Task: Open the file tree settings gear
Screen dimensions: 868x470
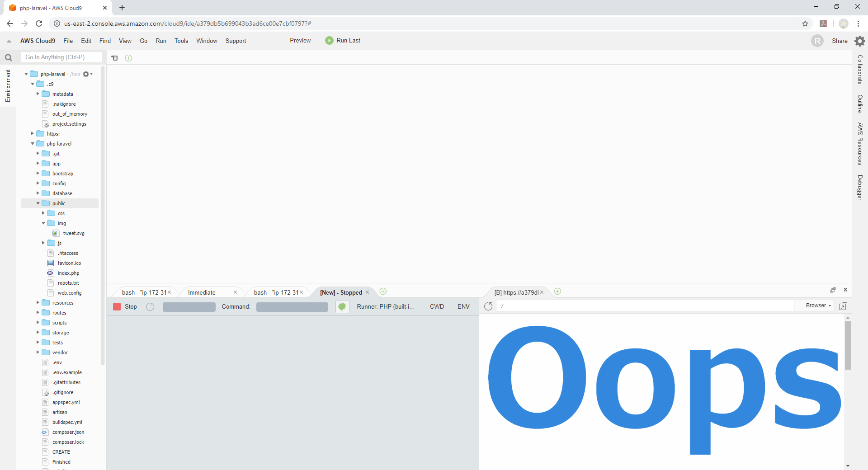Action: (x=87, y=74)
